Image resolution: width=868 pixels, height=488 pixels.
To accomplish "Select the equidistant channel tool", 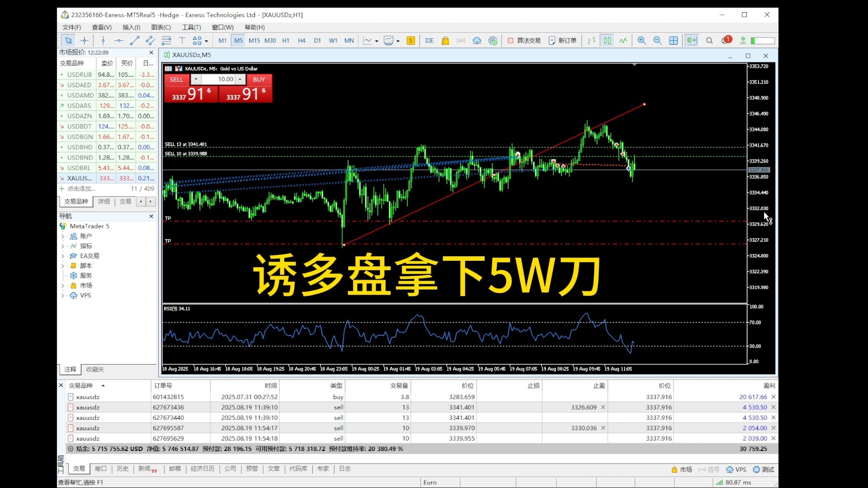I will point(150,41).
